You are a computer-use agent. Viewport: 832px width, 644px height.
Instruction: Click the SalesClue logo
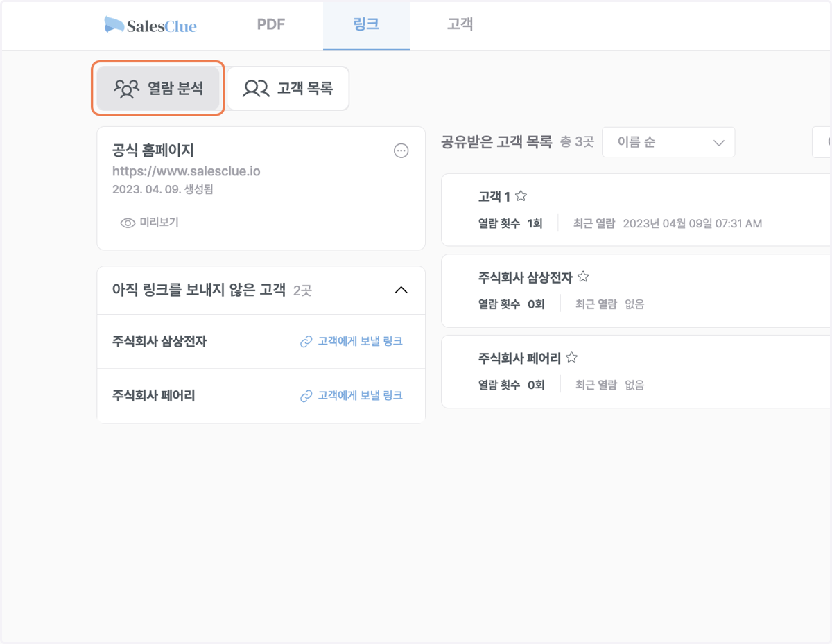coord(150,26)
